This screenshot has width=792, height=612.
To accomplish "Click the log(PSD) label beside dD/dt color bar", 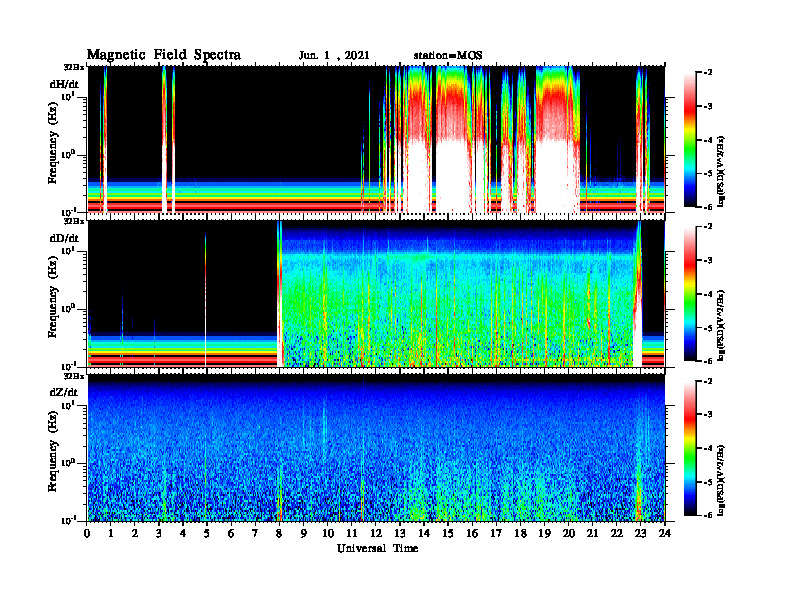I will [x=721, y=325].
